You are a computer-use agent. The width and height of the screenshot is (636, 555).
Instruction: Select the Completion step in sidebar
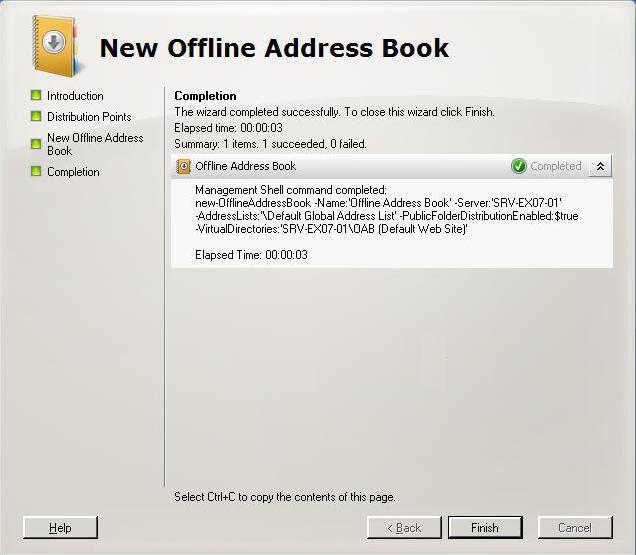click(73, 172)
